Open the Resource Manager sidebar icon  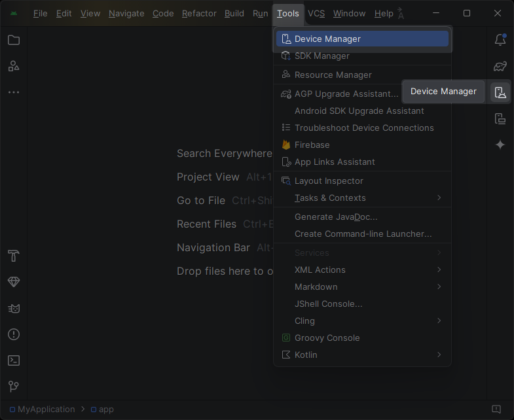[x=14, y=66]
